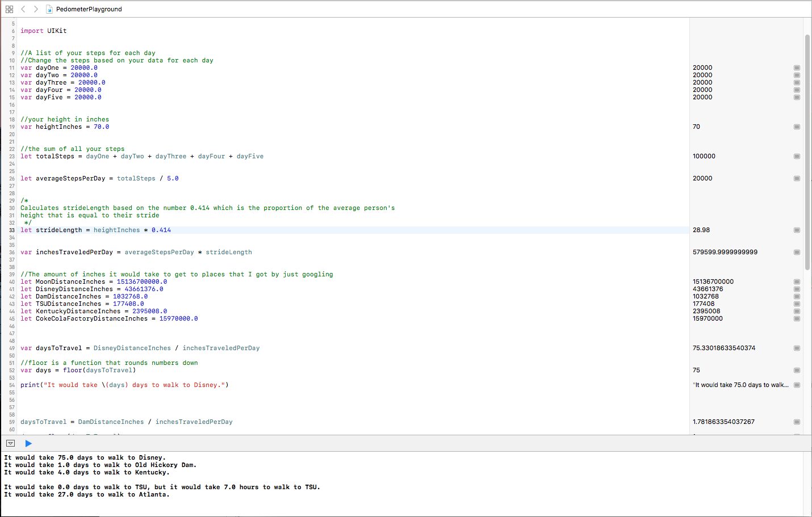Click 'var inchesTraveledPerDay' code line
This screenshot has width=812, height=517.
point(136,252)
